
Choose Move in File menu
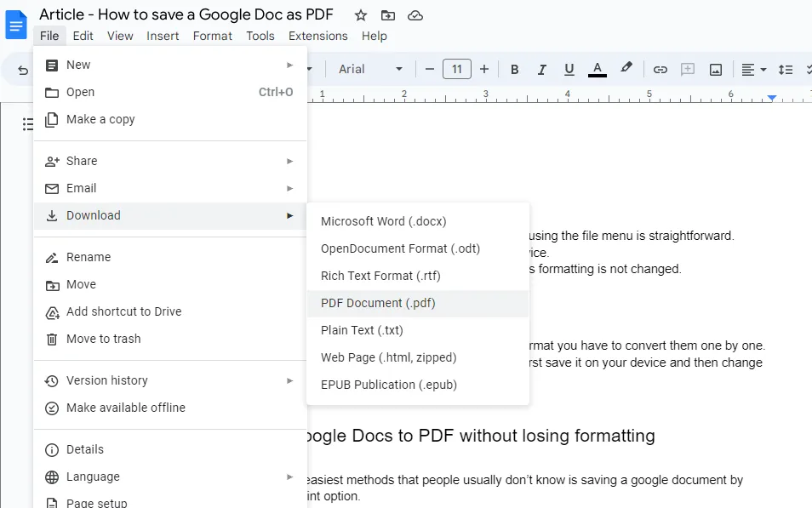[170, 284]
